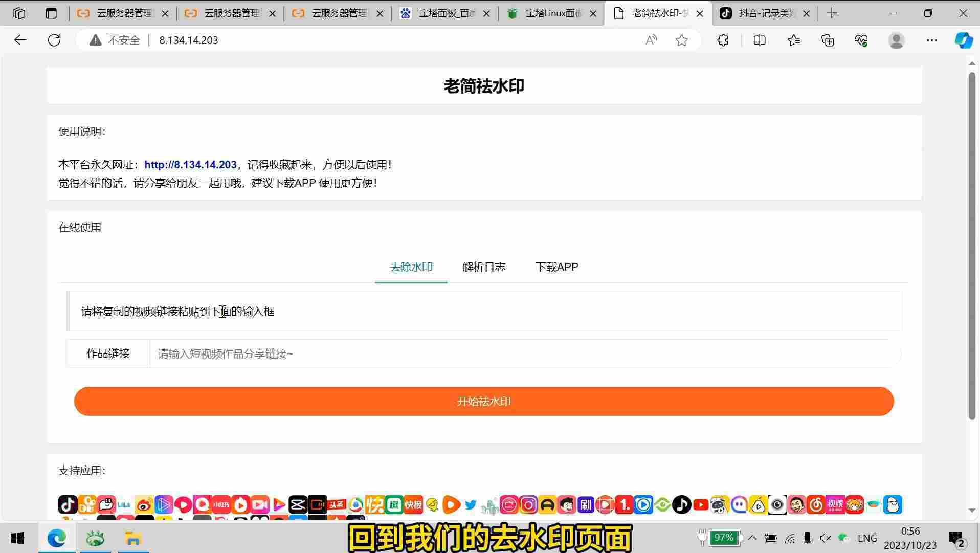This screenshot has height=553, width=980.
Task: Click the Douyin icon first in supported apps
Action: 68,505
